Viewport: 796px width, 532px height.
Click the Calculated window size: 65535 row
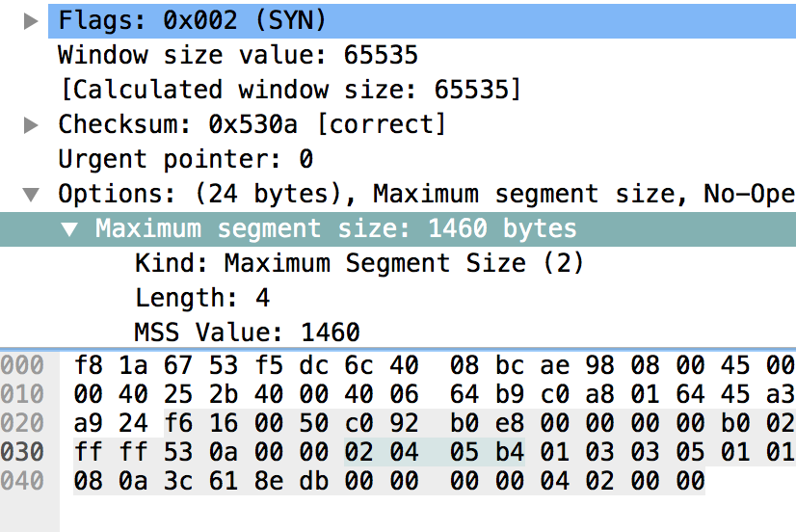click(289, 90)
